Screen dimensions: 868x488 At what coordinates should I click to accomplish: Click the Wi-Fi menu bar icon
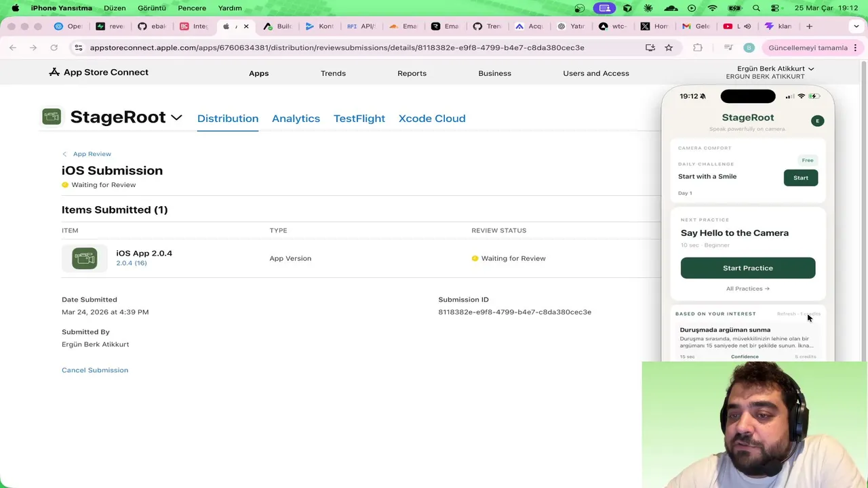[712, 8]
